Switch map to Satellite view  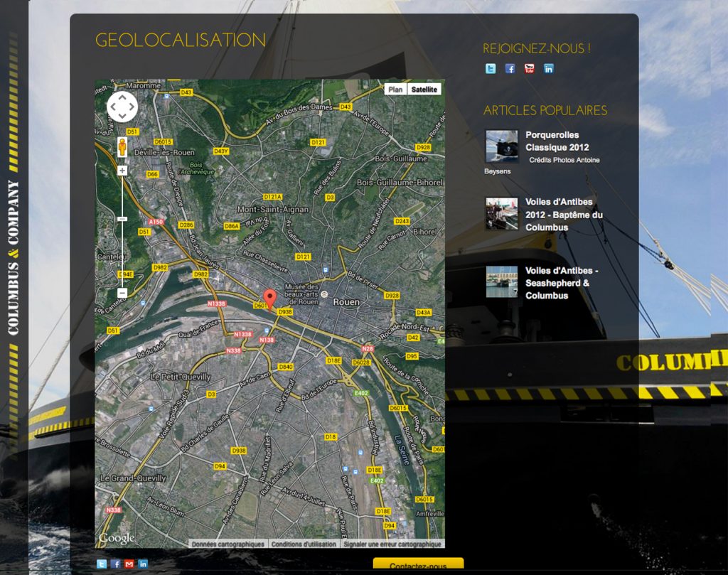(424, 89)
